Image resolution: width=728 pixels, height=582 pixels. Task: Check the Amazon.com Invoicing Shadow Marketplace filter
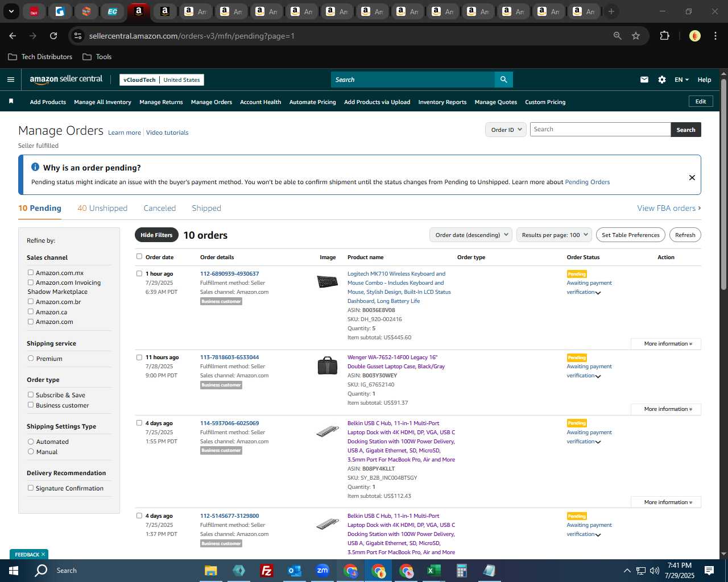(31, 282)
